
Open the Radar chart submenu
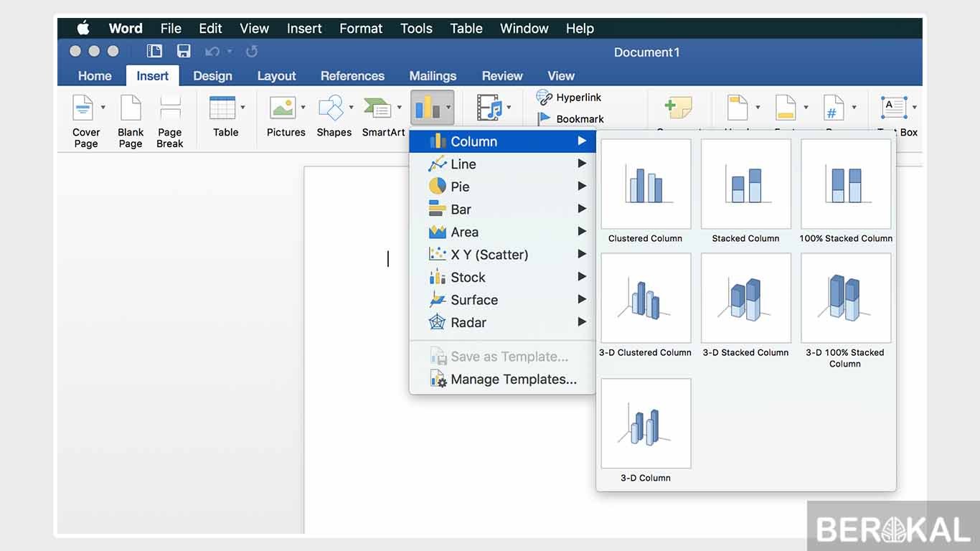(502, 323)
